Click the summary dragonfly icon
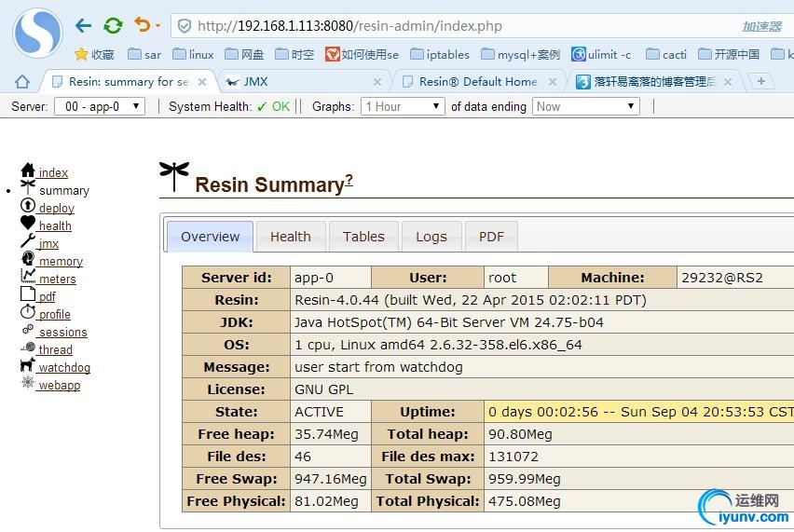The height and width of the screenshot is (532, 794). (x=28, y=186)
